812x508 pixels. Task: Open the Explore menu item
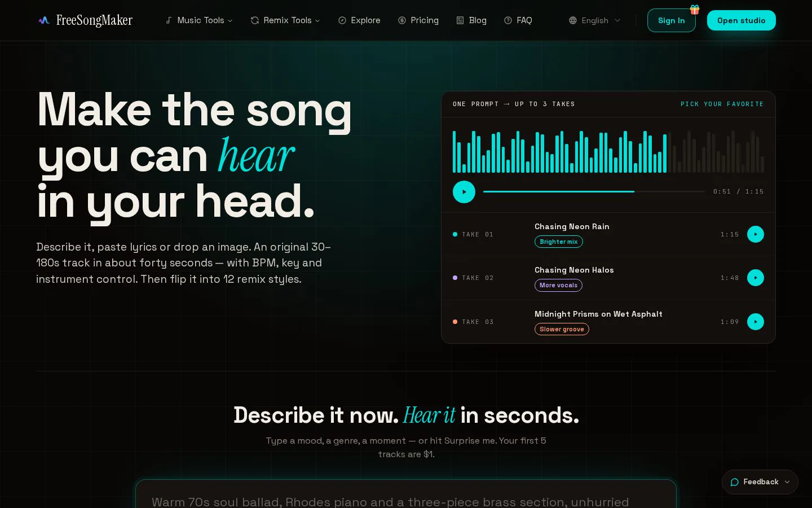click(x=359, y=20)
